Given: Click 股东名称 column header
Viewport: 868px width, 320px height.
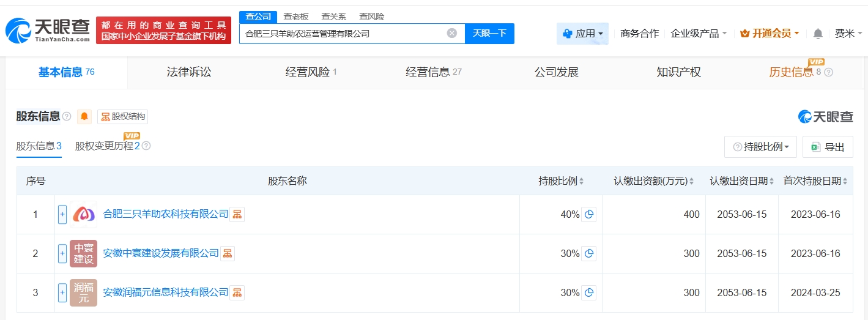Looking at the screenshot, I should coord(287,181).
